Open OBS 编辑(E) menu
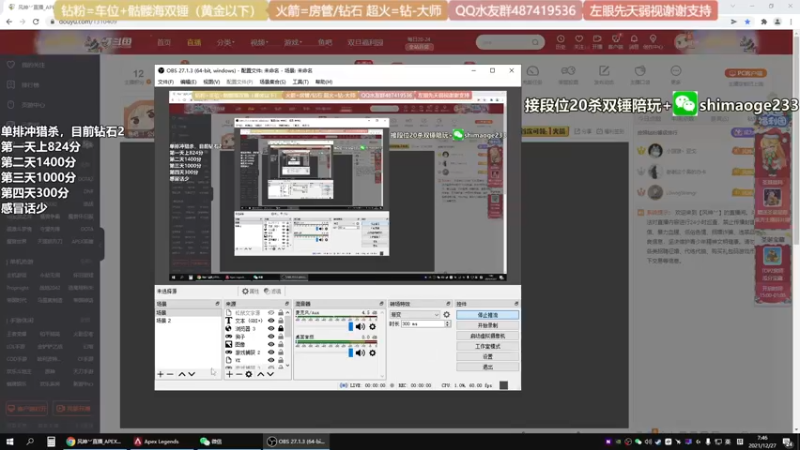This screenshot has width=800, height=450. 188,82
